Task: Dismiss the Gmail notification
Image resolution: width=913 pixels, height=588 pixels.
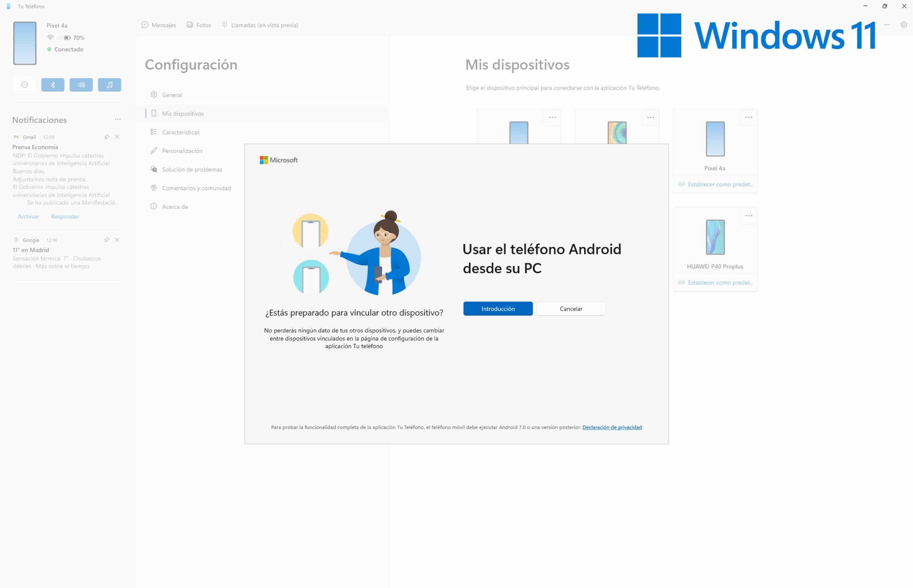Action: tap(117, 137)
